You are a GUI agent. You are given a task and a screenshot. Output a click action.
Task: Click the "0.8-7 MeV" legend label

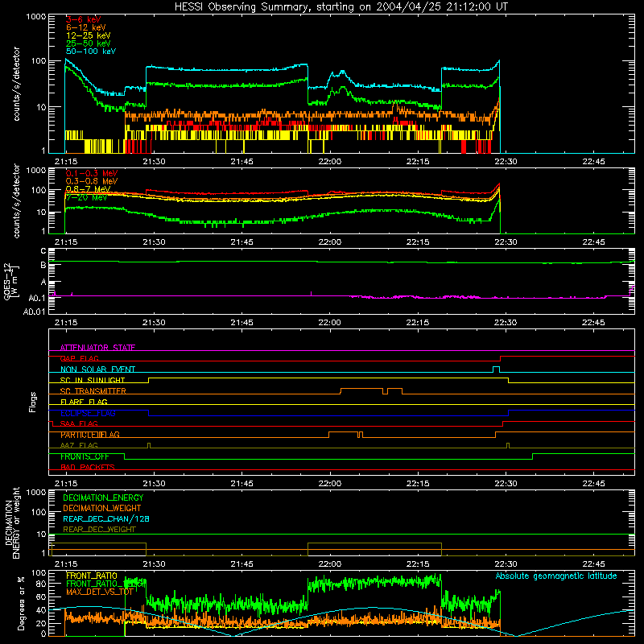point(88,189)
